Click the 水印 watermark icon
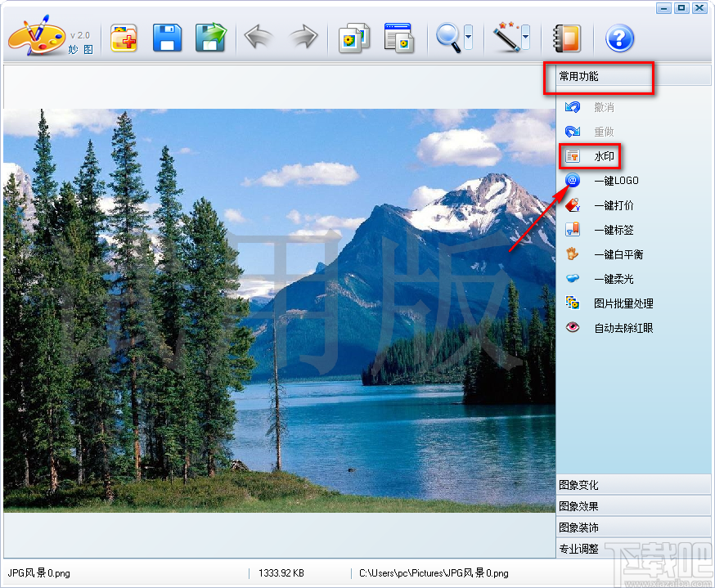 click(x=573, y=156)
